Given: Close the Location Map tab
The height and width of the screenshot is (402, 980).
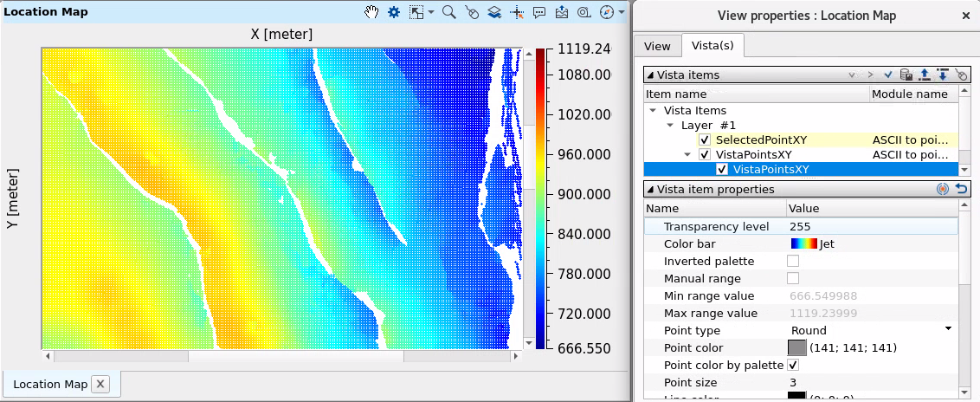Looking at the screenshot, I should 100,384.
